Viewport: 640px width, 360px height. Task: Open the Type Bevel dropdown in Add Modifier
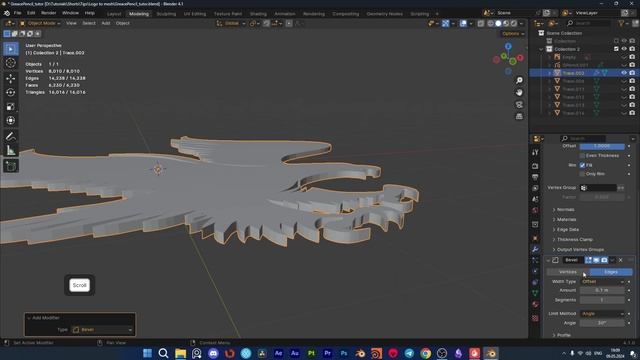pos(102,329)
